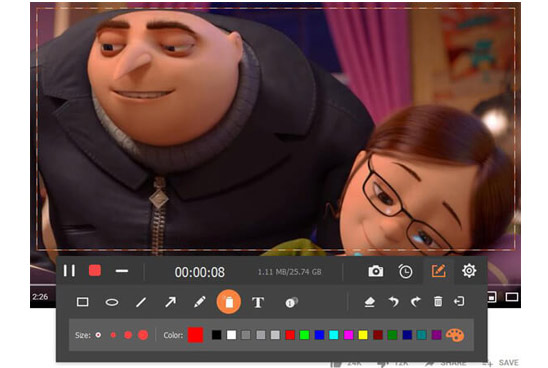Click the large current color red swatch

(x=195, y=335)
